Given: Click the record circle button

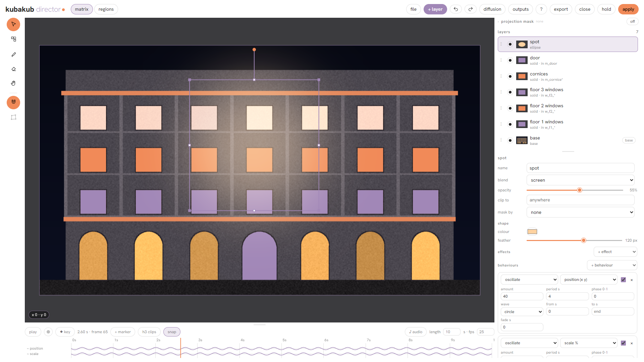Looking at the screenshot, I should pyautogui.click(x=48, y=332).
